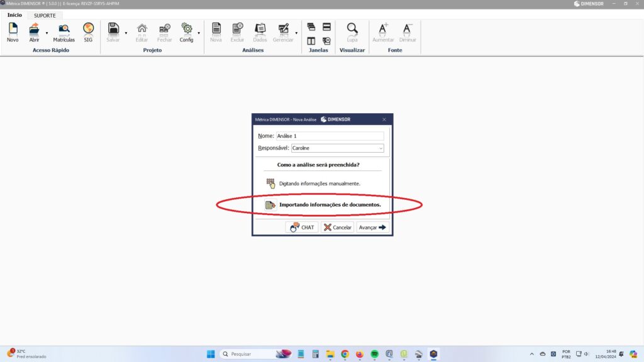Click the Nome field containing Análise 1
This screenshot has width=644, height=362.
click(x=330, y=136)
